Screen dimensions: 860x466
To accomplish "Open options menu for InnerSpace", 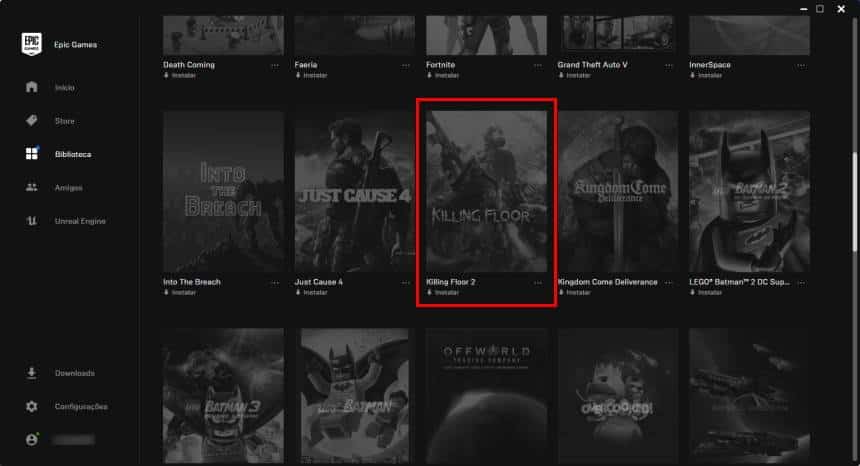I will click(801, 66).
